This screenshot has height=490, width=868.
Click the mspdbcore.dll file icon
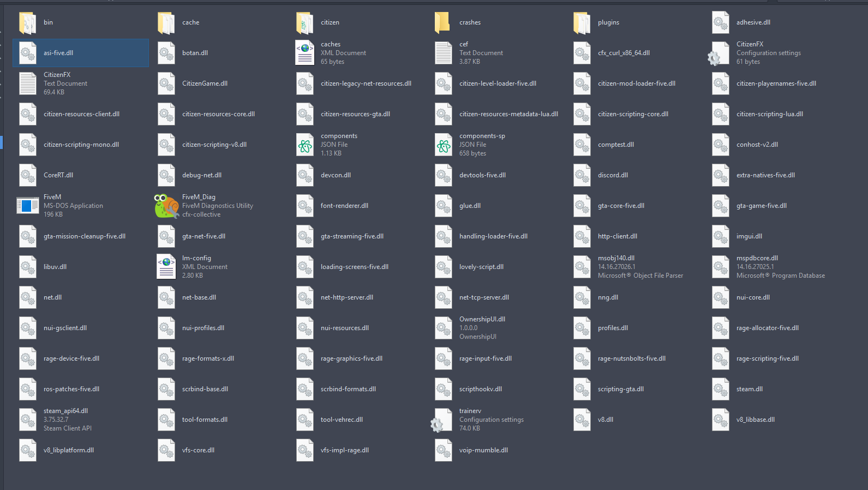pos(720,267)
